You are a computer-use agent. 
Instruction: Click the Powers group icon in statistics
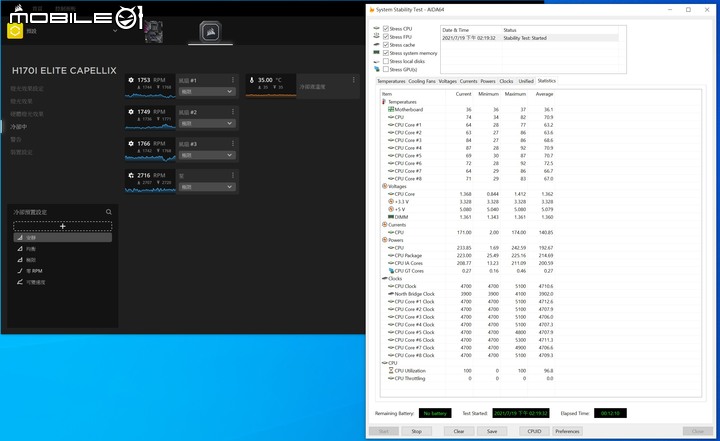pos(384,240)
